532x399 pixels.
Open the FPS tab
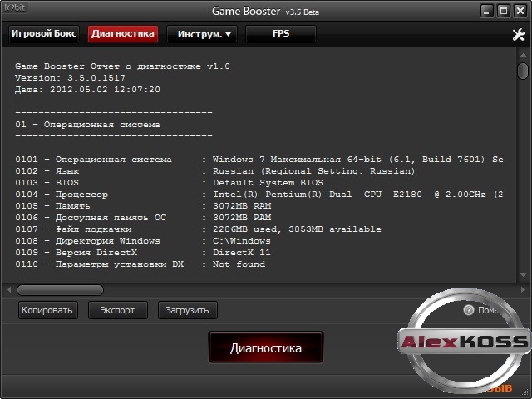[x=281, y=34]
